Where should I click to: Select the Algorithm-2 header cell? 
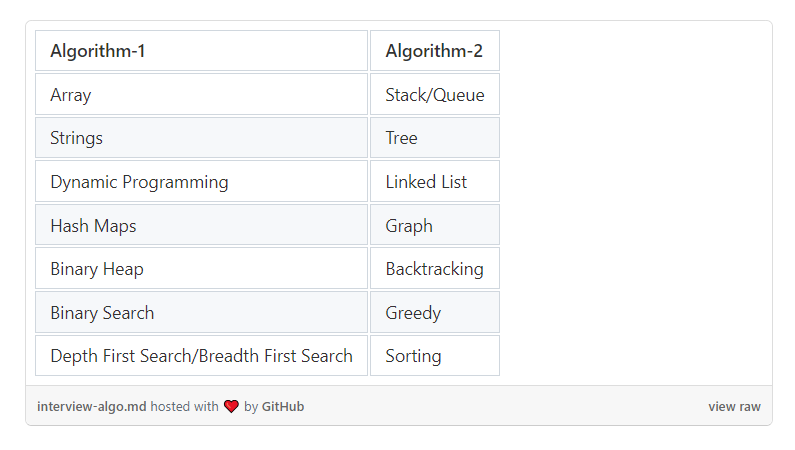coord(435,51)
